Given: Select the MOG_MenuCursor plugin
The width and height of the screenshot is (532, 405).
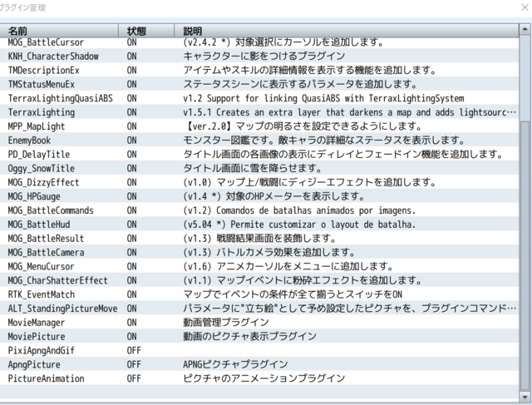Looking at the screenshot, I should (x=41, y=266).
